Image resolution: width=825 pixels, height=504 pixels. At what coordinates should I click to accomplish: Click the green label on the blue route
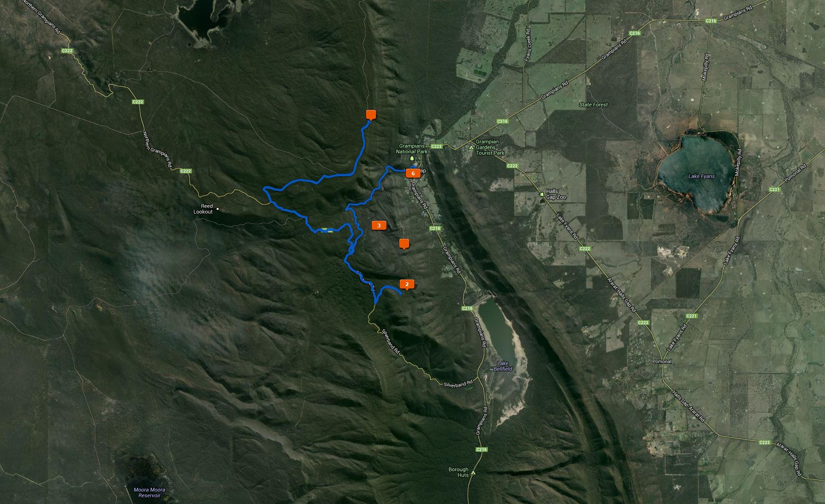click(325, 230)
